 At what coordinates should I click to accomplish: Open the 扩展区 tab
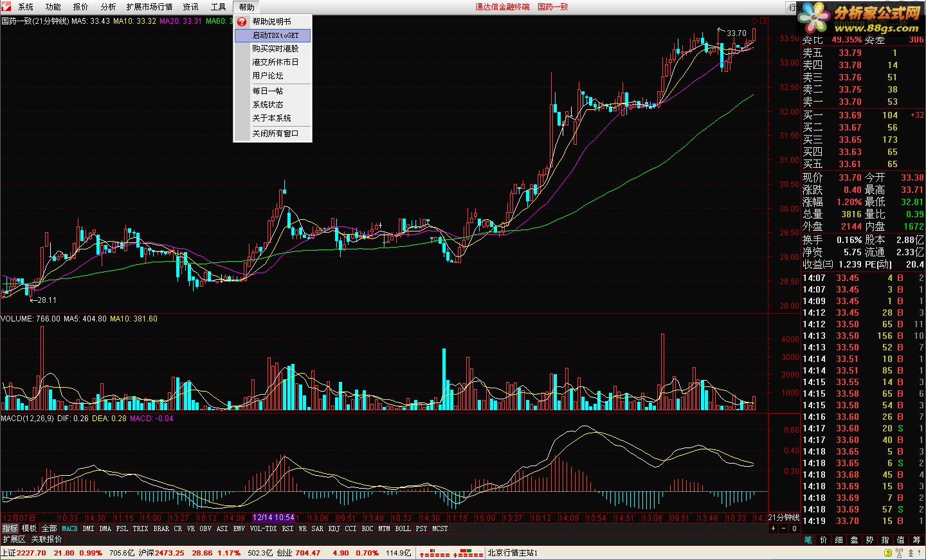click(x=14, y=539)
